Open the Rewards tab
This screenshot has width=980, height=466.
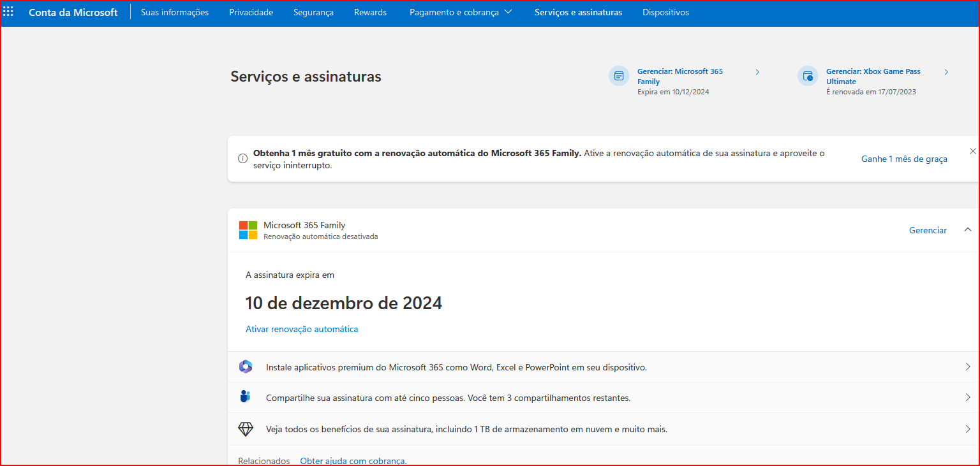coord(371,12)
